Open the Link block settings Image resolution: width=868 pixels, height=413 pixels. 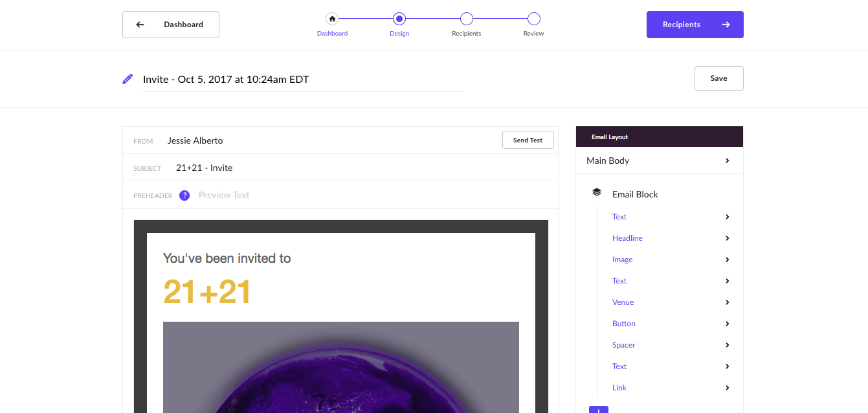coord(671,388)
